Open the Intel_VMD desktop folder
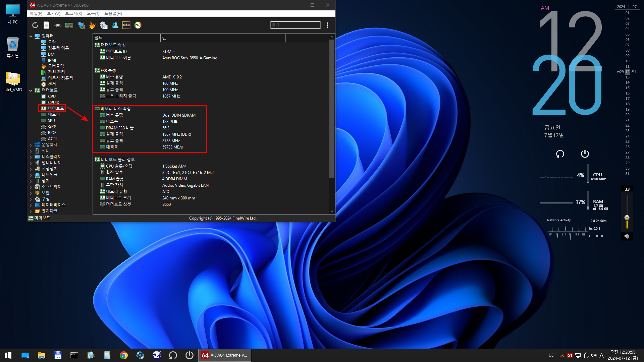 (13, 81)
